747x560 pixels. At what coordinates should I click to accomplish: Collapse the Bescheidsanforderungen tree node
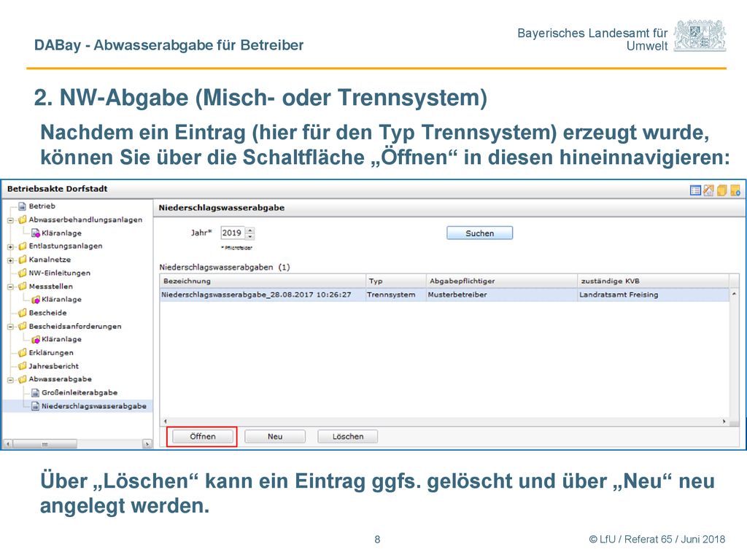tap(10, 327)
